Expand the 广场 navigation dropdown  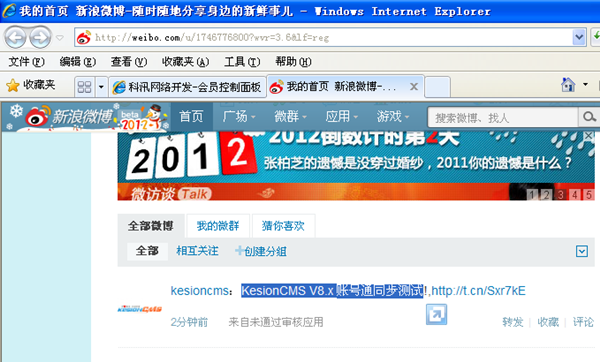(239, 116)
